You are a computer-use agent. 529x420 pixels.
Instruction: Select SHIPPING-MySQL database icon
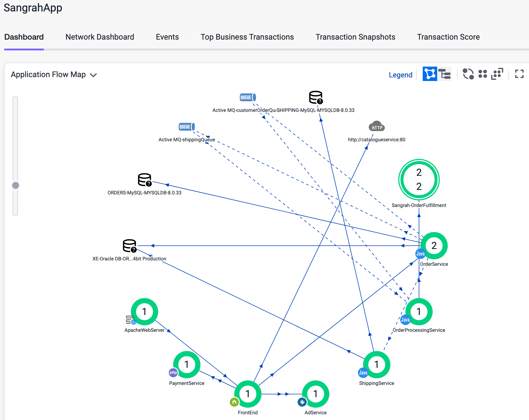[x=316, y=97]
